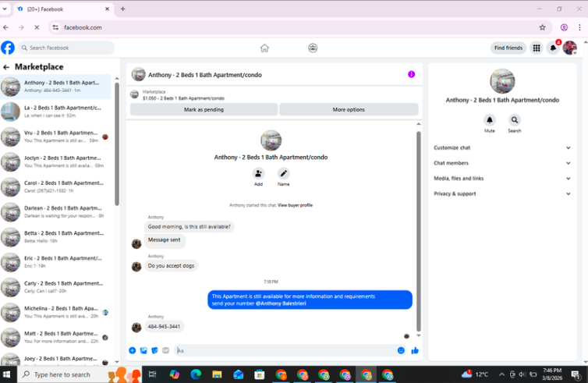Stop loading page X button
The width and height of the screenshot is (588, 383).
click(x=37, y=27)
